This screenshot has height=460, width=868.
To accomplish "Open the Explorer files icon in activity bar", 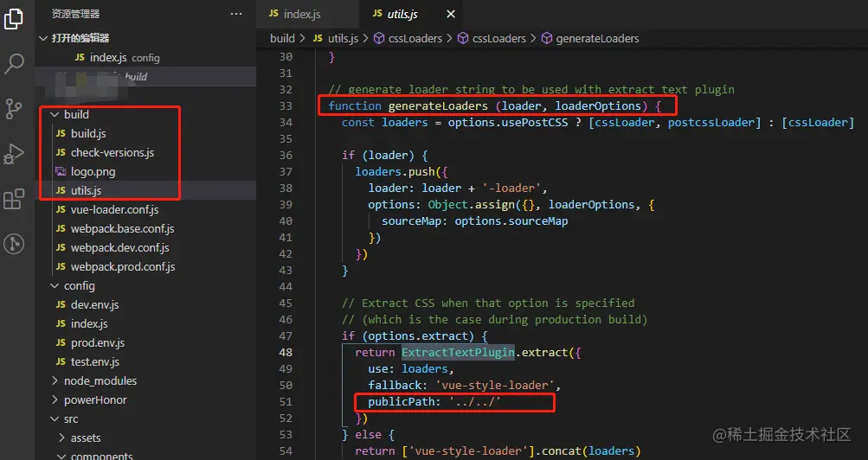I will [x=13, y=18].
